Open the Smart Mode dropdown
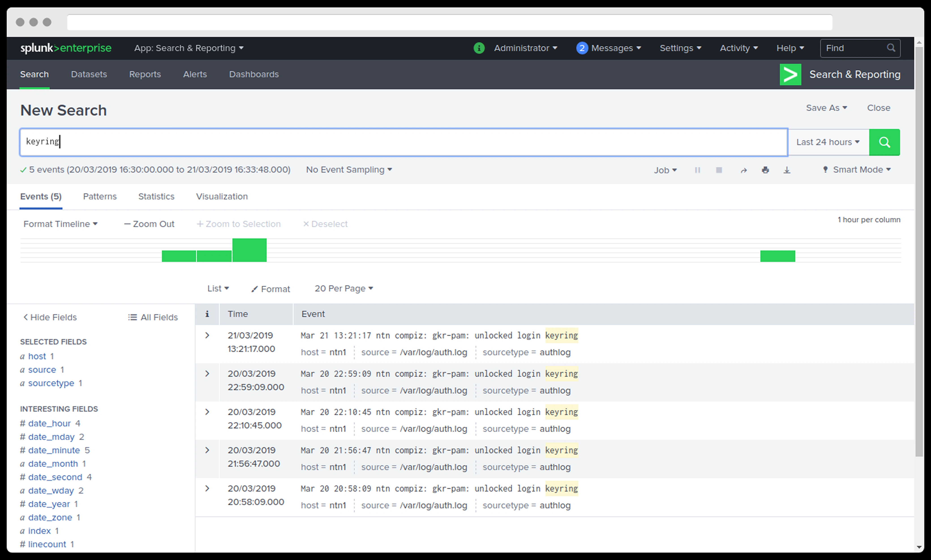This screenshot has height=560, width=931. (857, 170)
